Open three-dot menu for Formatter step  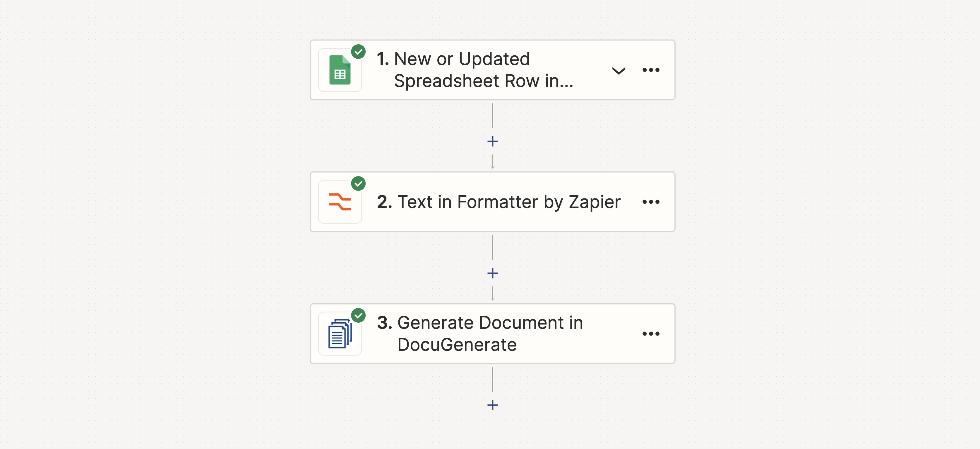point(651,202)
